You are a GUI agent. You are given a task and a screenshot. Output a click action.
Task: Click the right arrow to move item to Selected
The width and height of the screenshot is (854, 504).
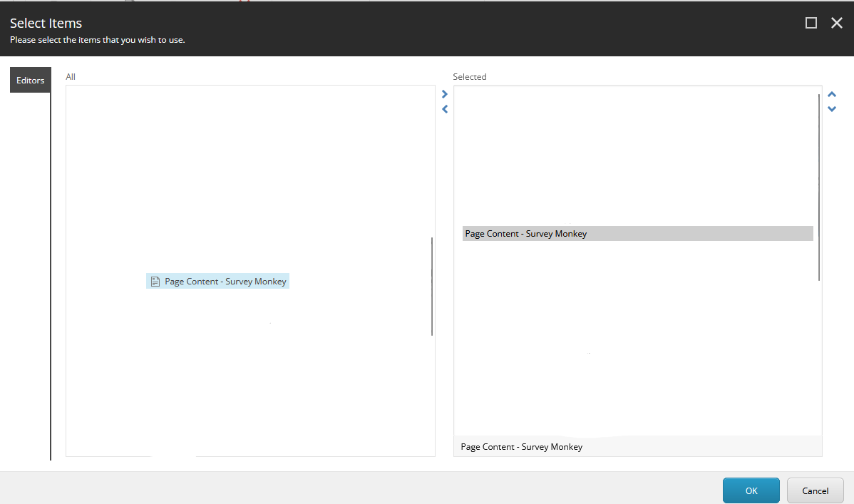[444, 93]
